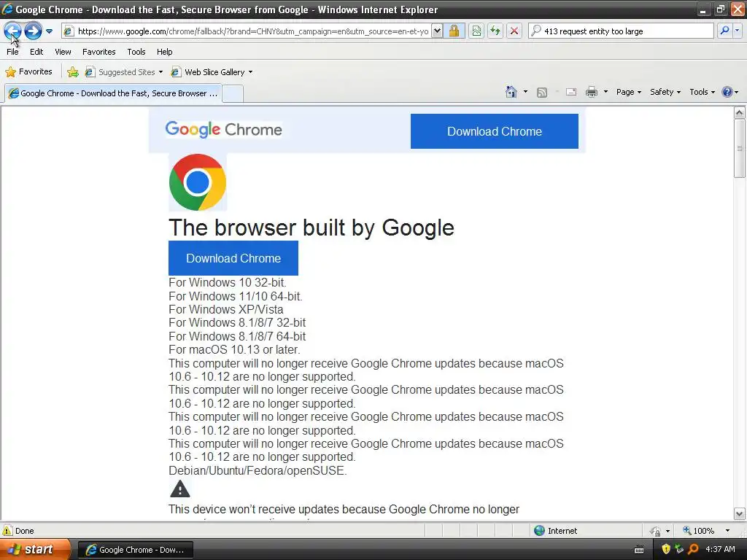Viewport: 747px width, 560px height.
Task: Refresh the page using the Refresh icon
Action: [x=495, y=31]
